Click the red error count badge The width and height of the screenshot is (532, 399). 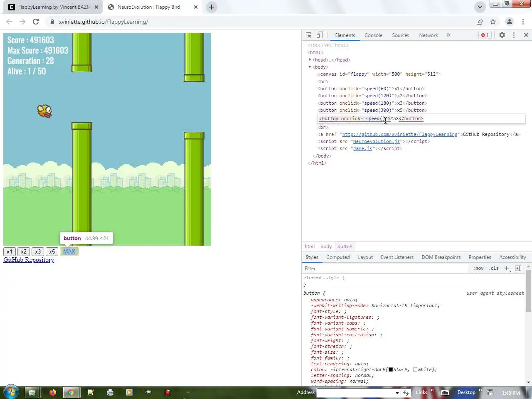click(485, 35)
